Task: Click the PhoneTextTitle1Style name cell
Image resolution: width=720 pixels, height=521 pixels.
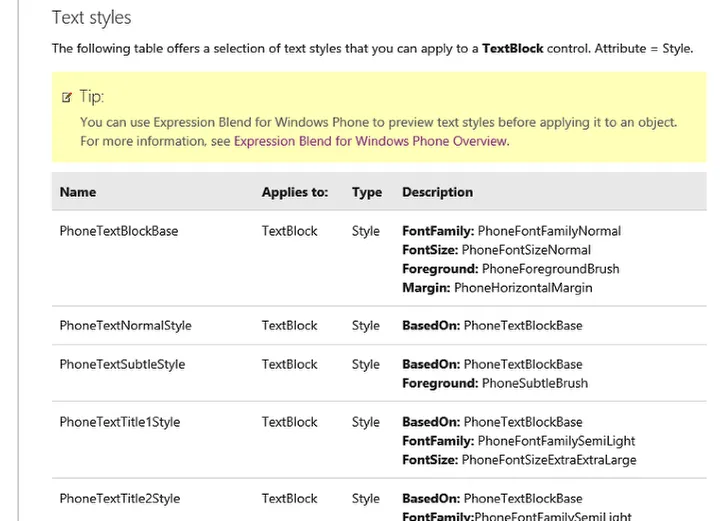Action: pyautogui.click(x=120, y=422)
